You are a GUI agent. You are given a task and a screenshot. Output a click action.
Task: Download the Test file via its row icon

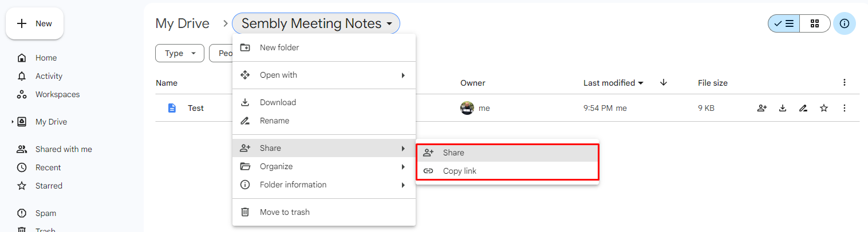click(x=783, y=108)
